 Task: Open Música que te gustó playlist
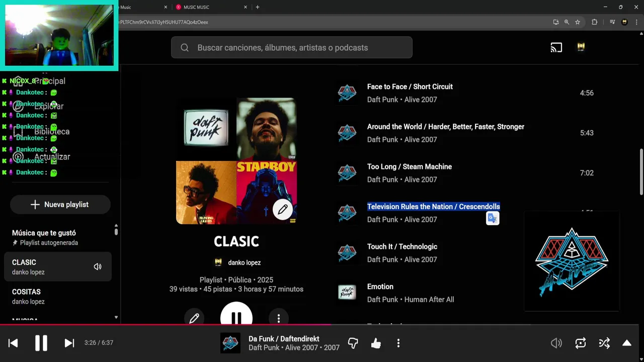(x=58, y=237)
